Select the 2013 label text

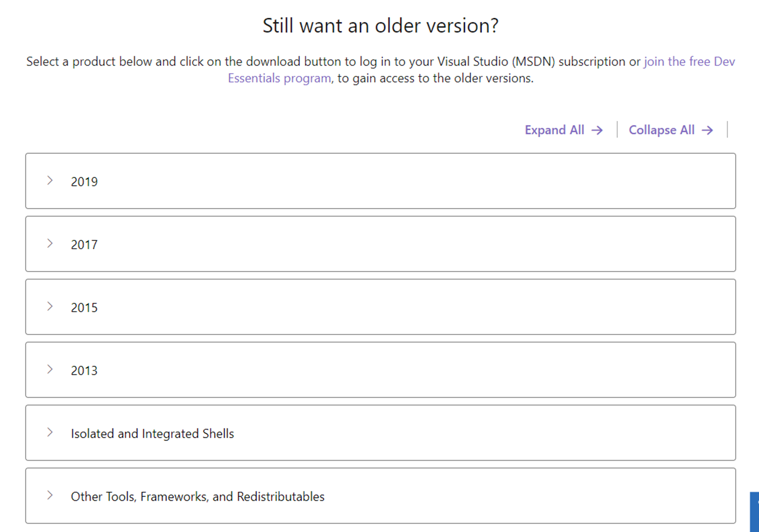tap(84, 371)
